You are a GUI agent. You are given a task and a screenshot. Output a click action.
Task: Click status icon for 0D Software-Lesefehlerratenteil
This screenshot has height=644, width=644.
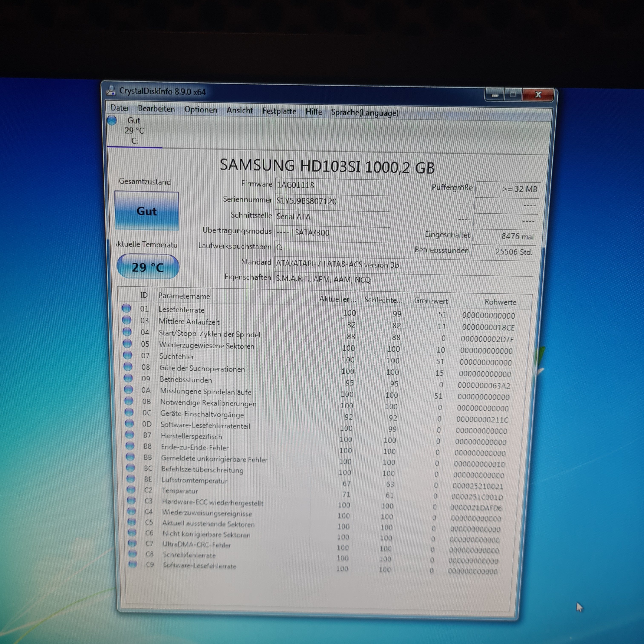point(129,423)
